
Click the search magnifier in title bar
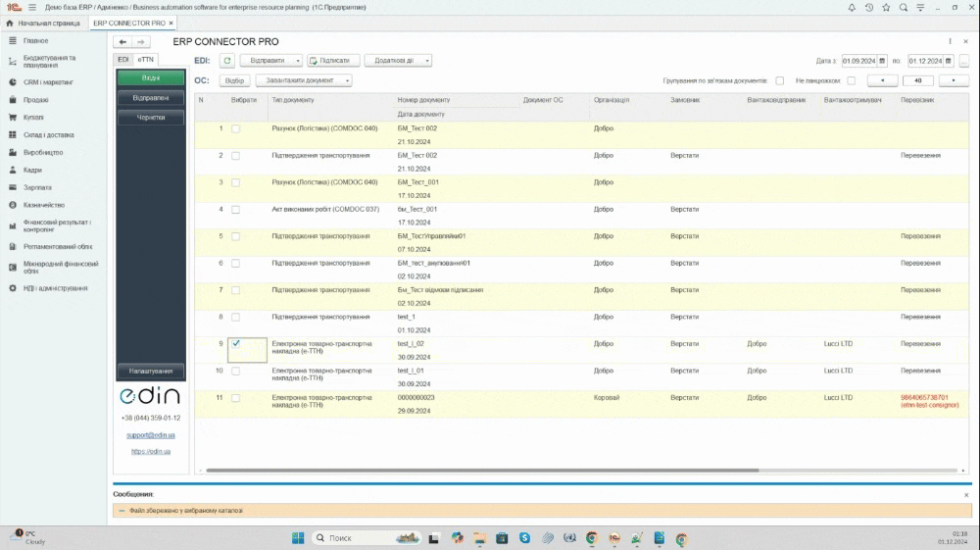coord(904,7)
